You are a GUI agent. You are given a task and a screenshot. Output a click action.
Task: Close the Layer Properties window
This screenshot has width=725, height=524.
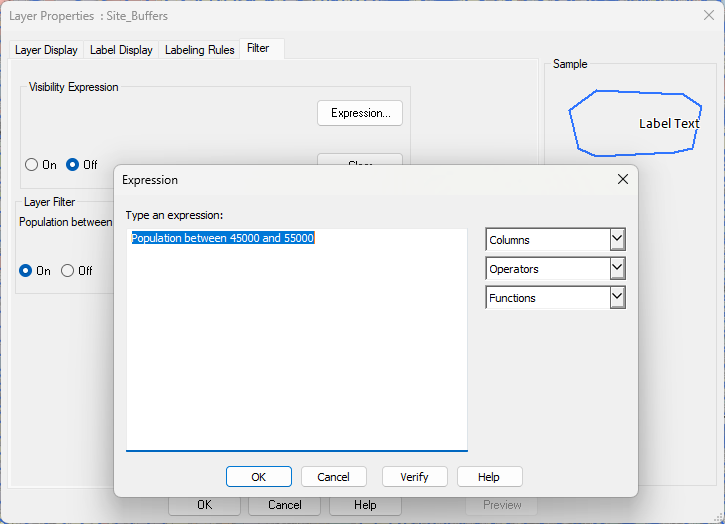[x=708, y=14]
